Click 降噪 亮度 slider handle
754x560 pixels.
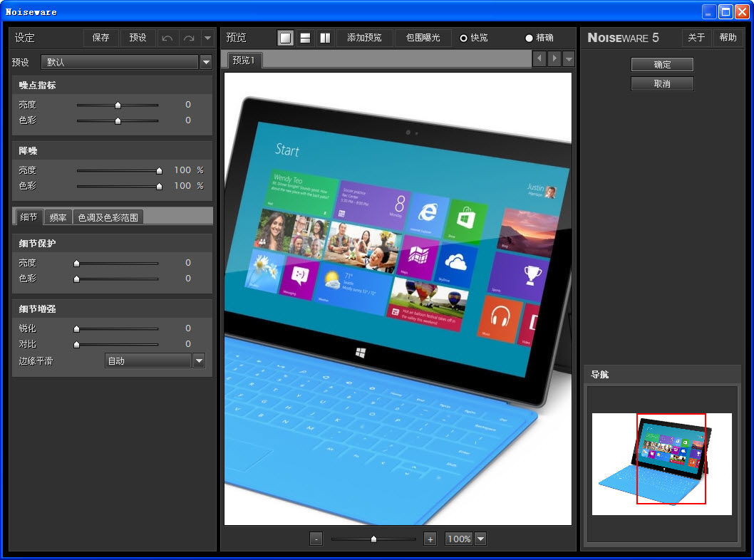pos(159,171)
